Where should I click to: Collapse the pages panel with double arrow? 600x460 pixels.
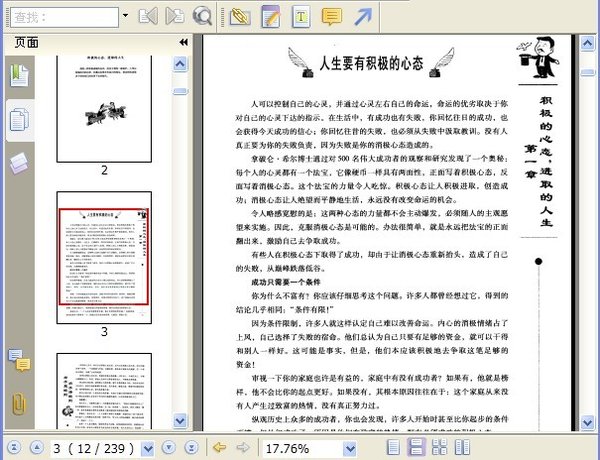pos(184,42)
